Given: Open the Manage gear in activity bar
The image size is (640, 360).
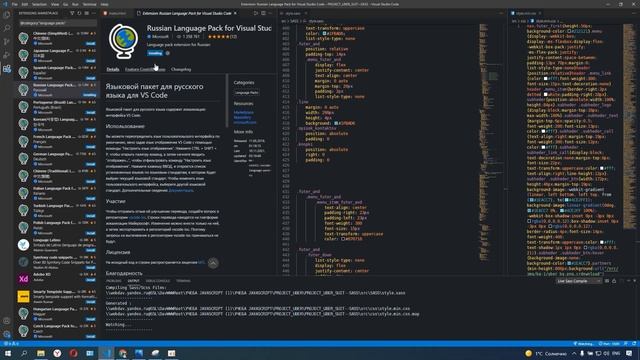Looking at the screenshot, I should (x=7, y=334).
